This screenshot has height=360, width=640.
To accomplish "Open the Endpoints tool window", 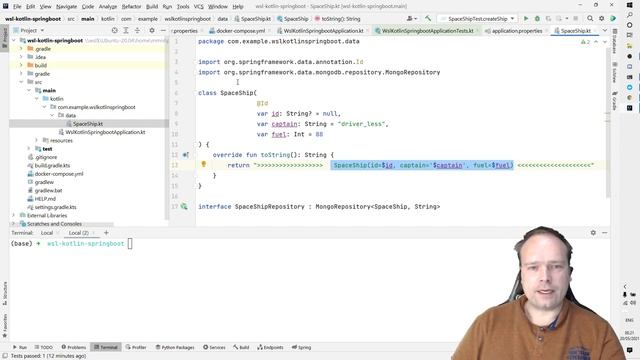I will (x=270, y=347).
